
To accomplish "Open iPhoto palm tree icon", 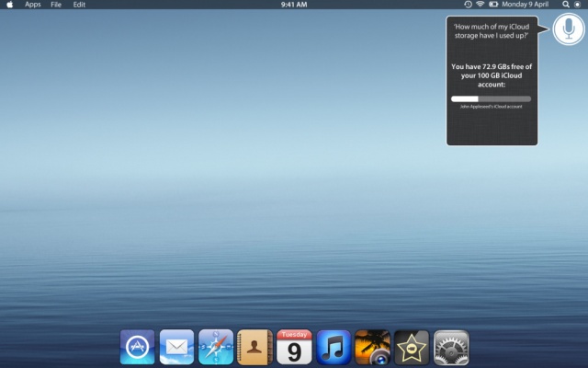I will [x=372, y=347].
